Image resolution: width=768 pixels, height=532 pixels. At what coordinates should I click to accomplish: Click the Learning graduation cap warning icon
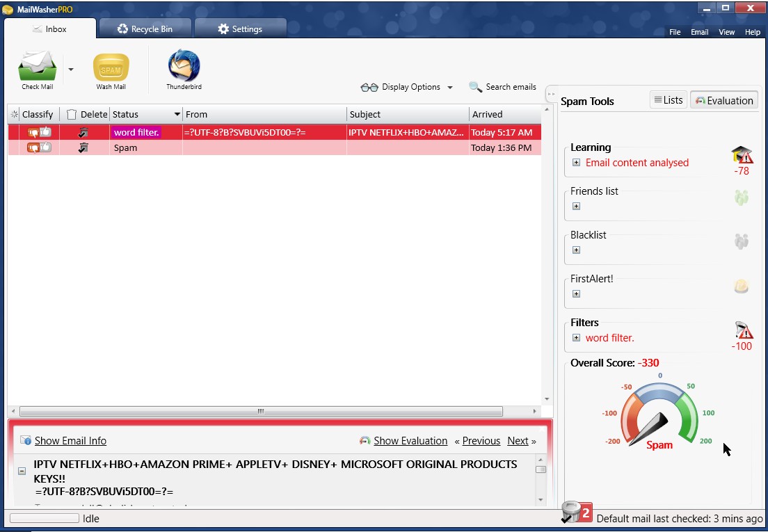tap(742, 154)
